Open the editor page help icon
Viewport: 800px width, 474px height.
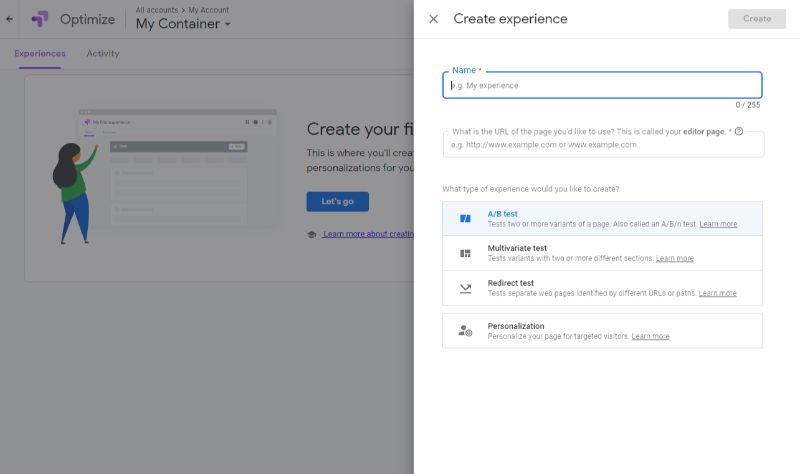(739, 131)
